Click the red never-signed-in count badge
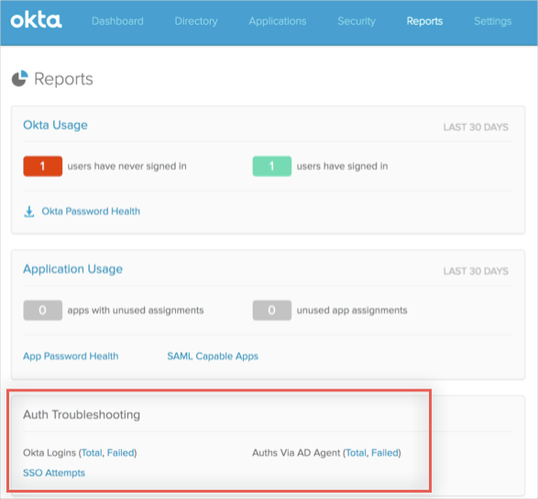This screenshot has height=499, width=538. tap(43, 166)
